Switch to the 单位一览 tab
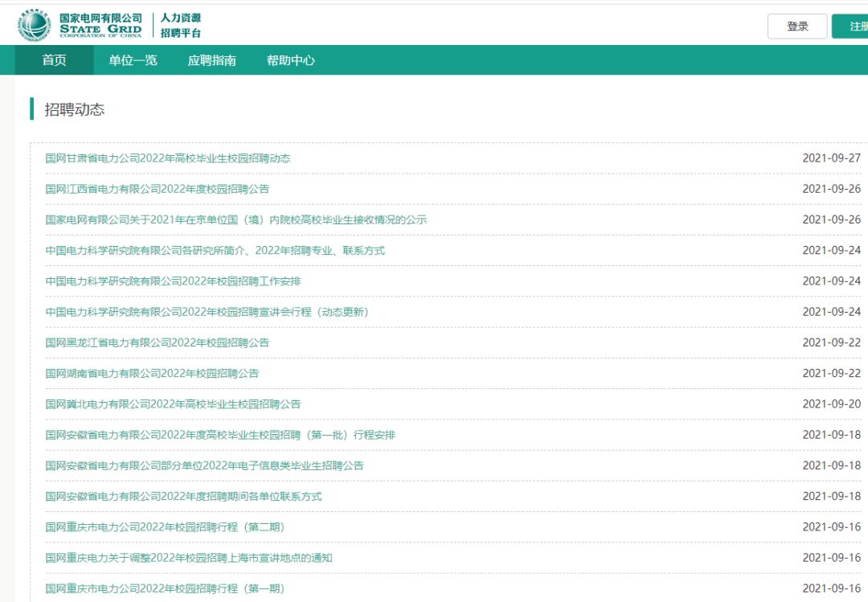 [x=133, y=59]
